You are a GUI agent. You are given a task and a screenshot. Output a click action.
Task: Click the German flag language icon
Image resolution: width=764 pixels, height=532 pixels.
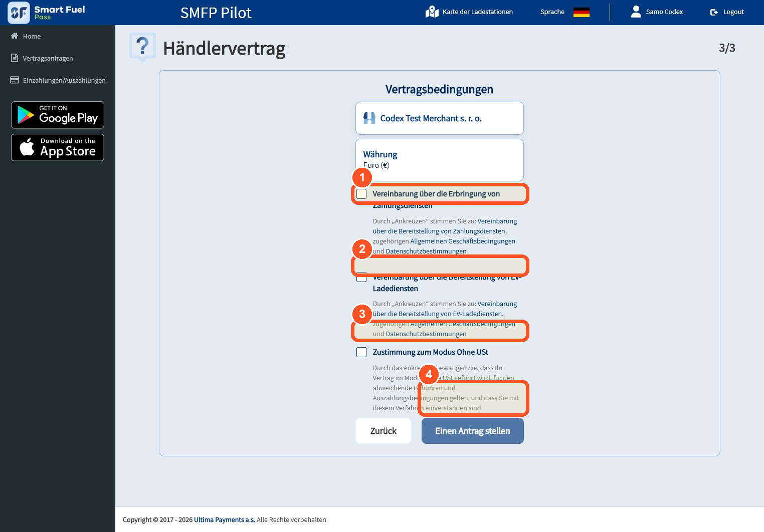pos(581,12)
